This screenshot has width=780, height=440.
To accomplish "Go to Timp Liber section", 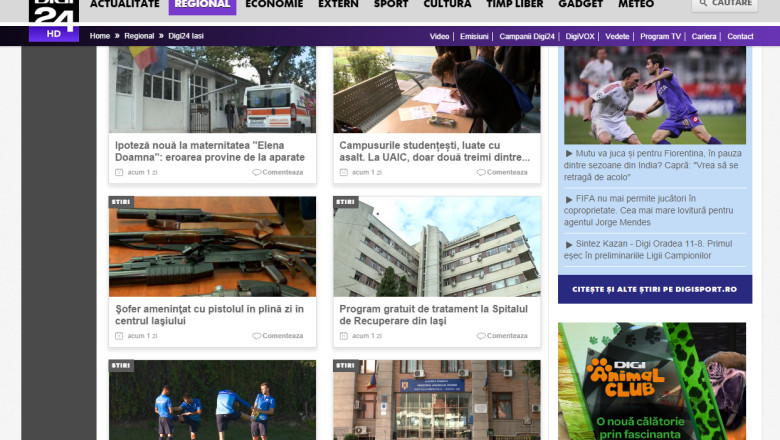I will point(514,5).
